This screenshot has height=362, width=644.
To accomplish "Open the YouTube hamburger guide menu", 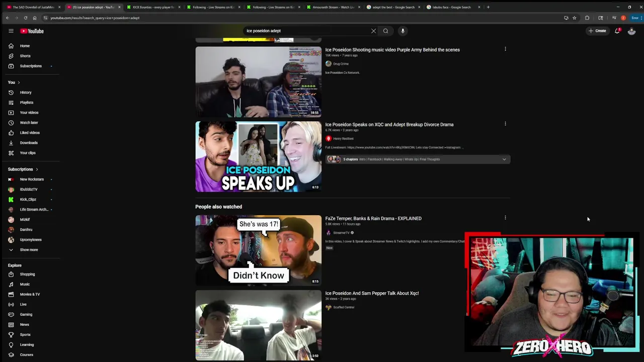I will (x=11, y=31).
